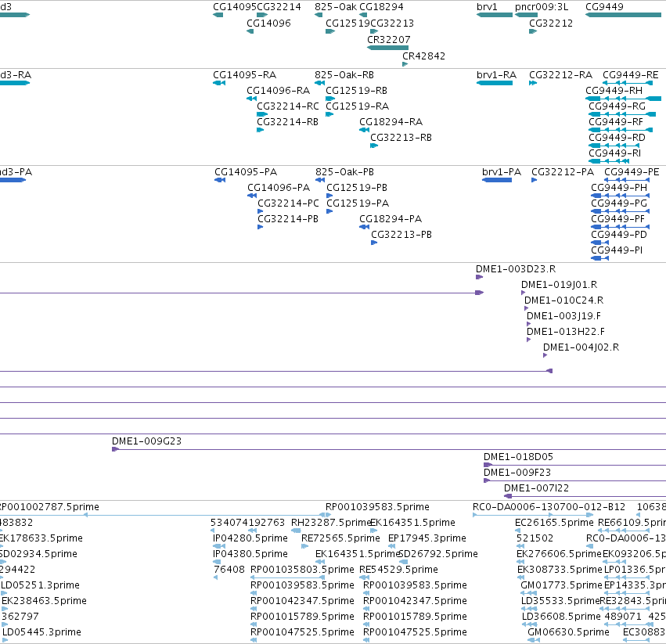
Task: Select the EK238463.5prime EST label
Action: 44,601
